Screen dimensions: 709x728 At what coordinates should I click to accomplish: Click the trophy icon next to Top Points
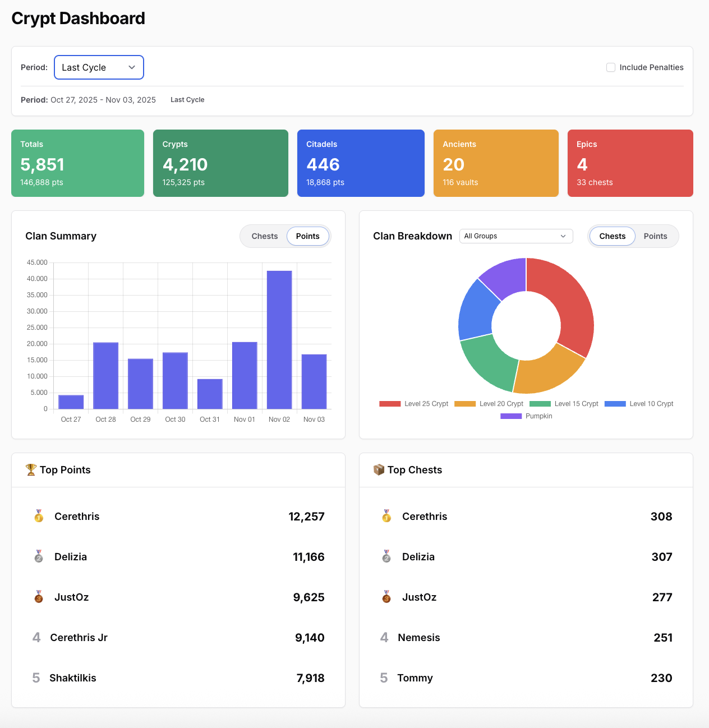[x=30, y=469]
